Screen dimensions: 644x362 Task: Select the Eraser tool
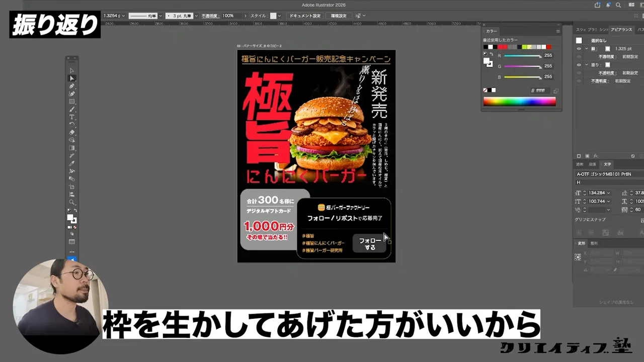tap(72, 132)
